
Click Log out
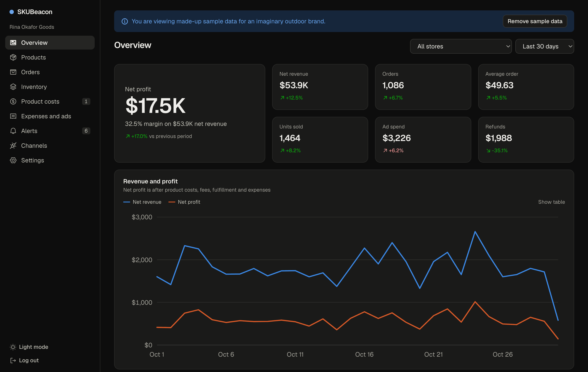[x=24, y=360]
